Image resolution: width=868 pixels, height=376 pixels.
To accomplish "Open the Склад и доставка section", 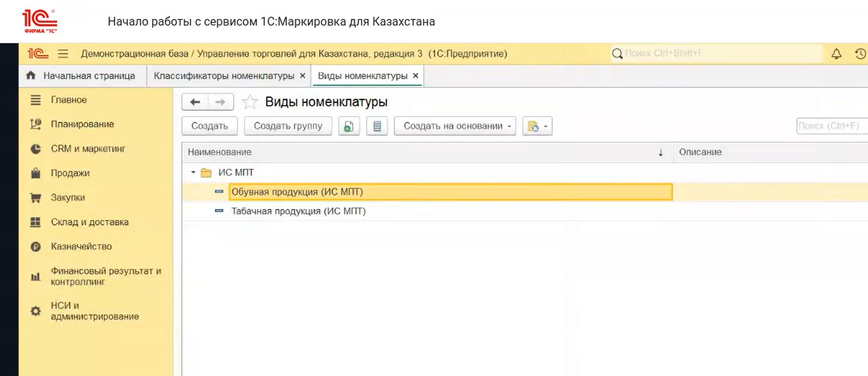I will (x=90, y=222).
